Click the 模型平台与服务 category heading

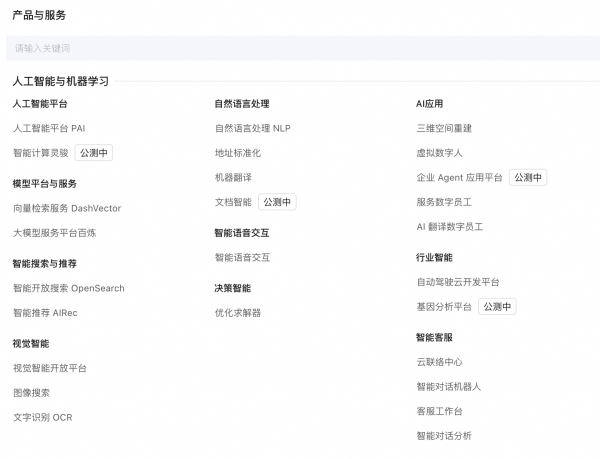click(x=44, y=184)
